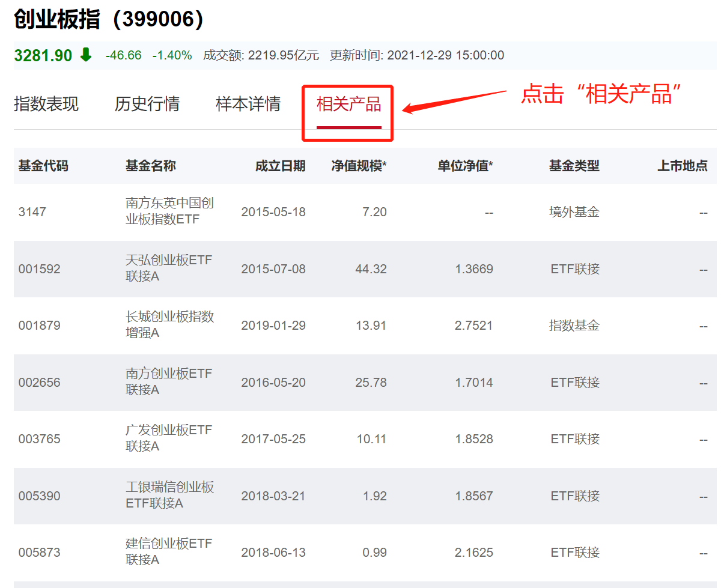This screenshot has width=724, height=588.
Task: Click the 基金类型 column header
Action: coord(574,166)
